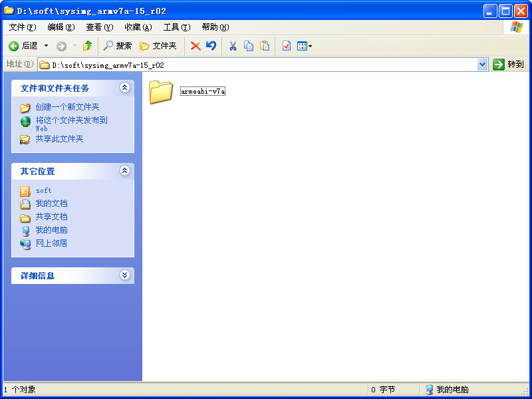
Task: Click the window title bar folder icon
Action: pyautogui.click(x=9, y=10)
